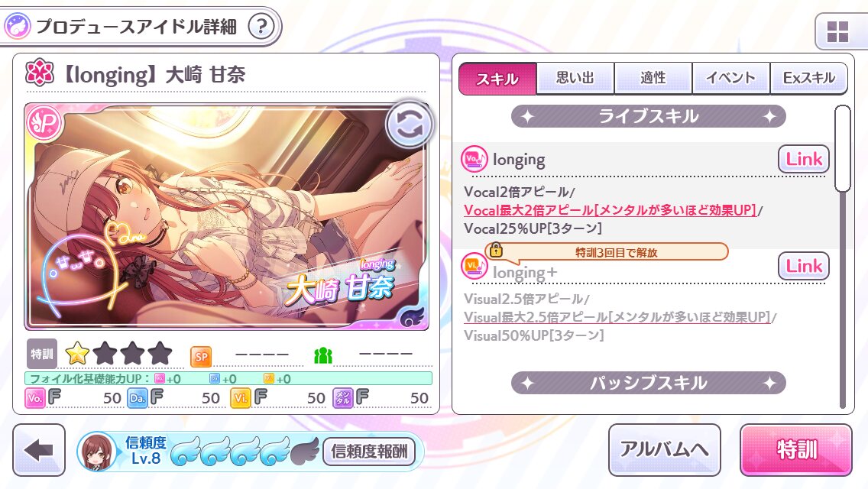868x489 pixels.
Task: Click the underlined Vocal最大2倍アピール link
Action: [x=610, y=210]
